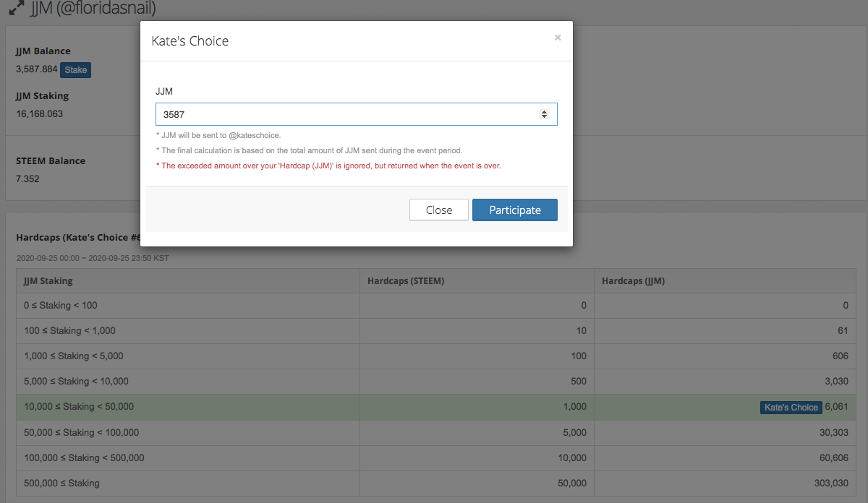Close the Kate's Choice dialog via Close button
Image resolution: width=868 pixels, height=503 pixels.
point(439,210)
